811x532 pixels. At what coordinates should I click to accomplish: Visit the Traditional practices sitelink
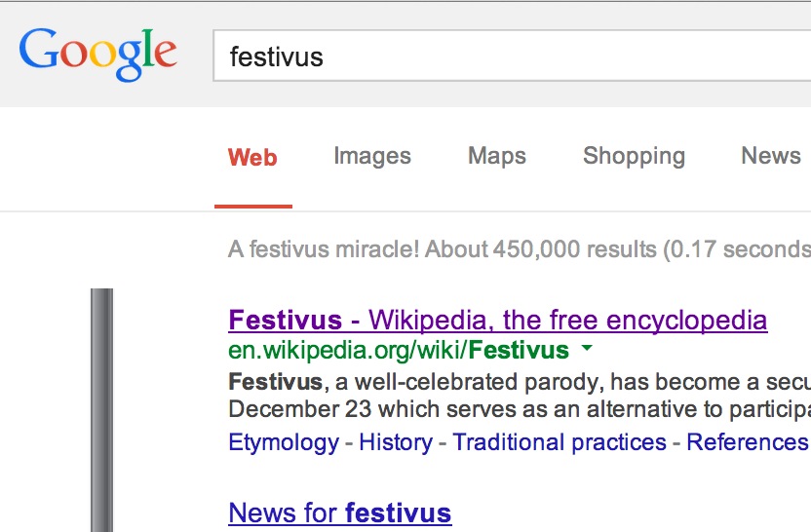pos(559,442)
